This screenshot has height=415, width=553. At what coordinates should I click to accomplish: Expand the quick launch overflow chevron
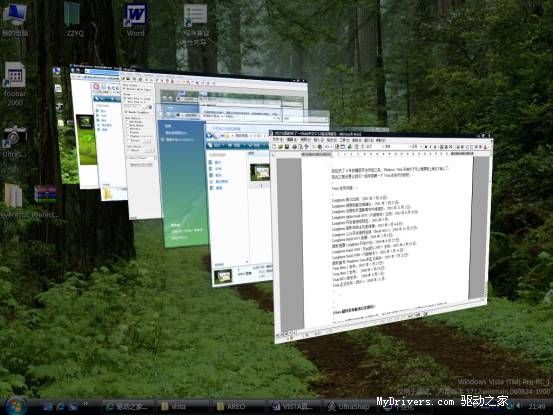pos(85,405)
